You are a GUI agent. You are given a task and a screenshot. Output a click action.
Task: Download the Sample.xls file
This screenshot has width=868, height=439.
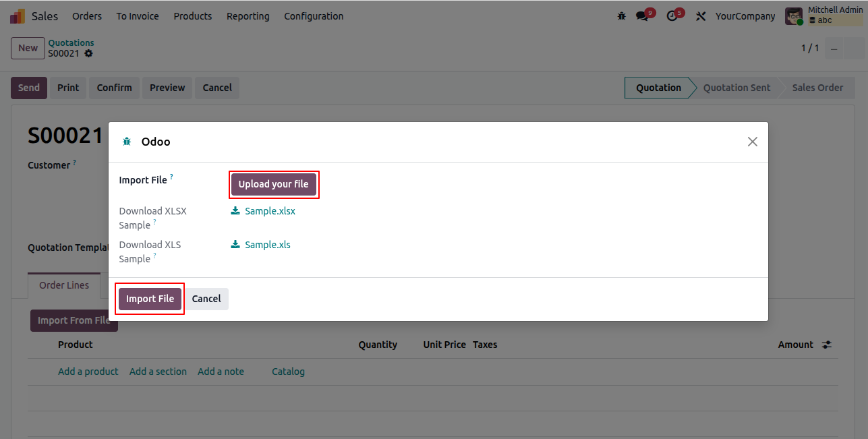pos(261,245)
